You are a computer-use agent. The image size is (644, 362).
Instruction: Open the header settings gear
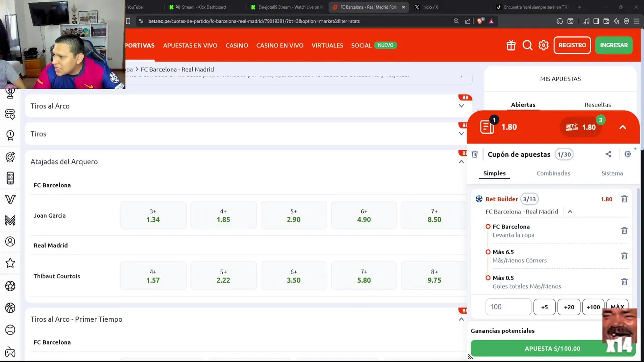543,45
